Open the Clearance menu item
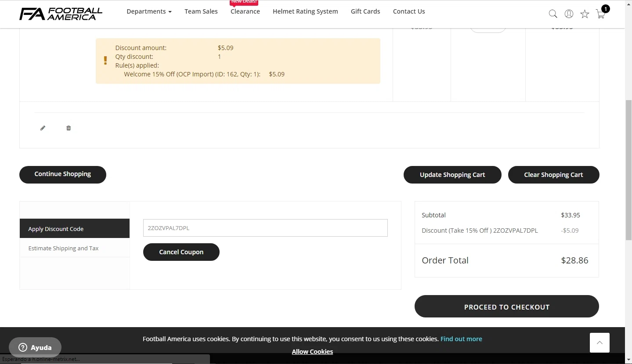Screen dimensions: 632x364 point(245,11)
